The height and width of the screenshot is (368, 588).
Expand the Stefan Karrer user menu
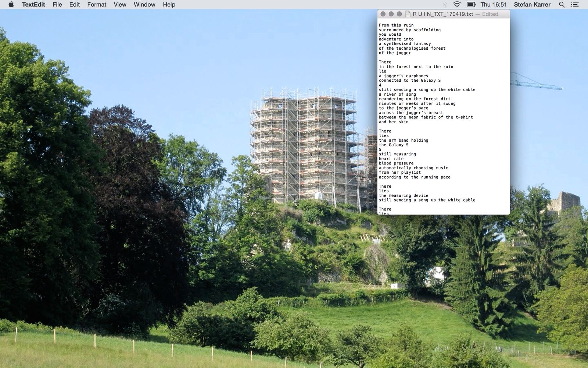(x=532, y=4)
